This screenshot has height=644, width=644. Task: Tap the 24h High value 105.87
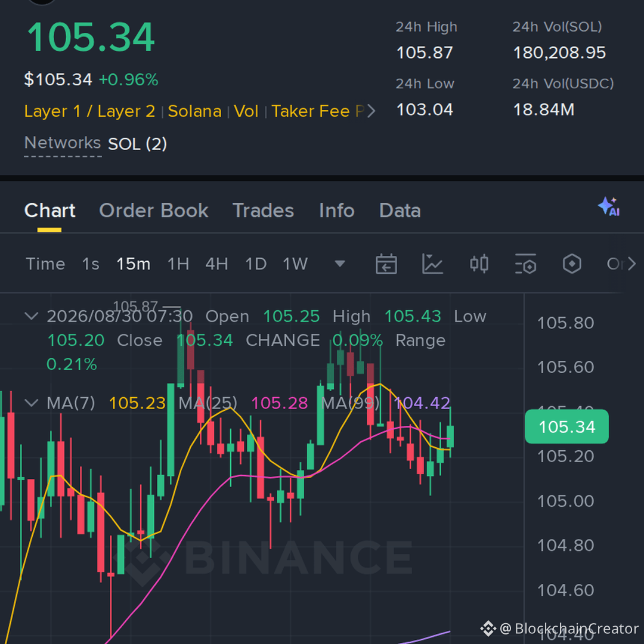(x=425, y=52)
